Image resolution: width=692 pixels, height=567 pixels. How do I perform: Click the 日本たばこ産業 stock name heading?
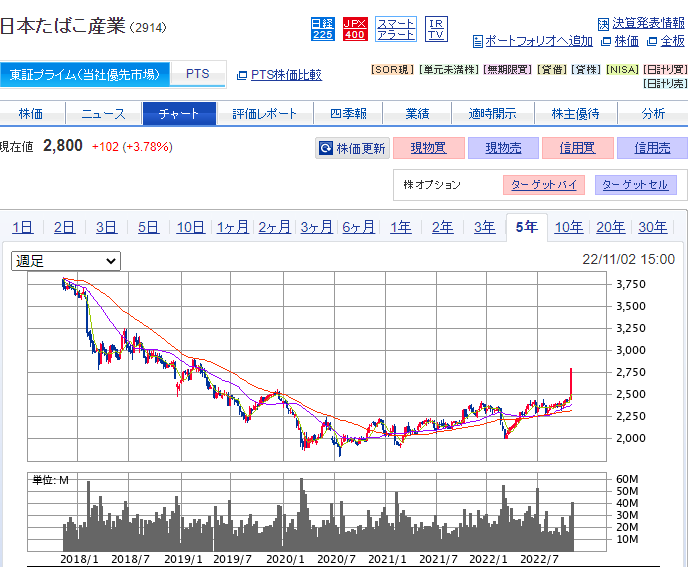pyautogui.click(x=63, y=26)
